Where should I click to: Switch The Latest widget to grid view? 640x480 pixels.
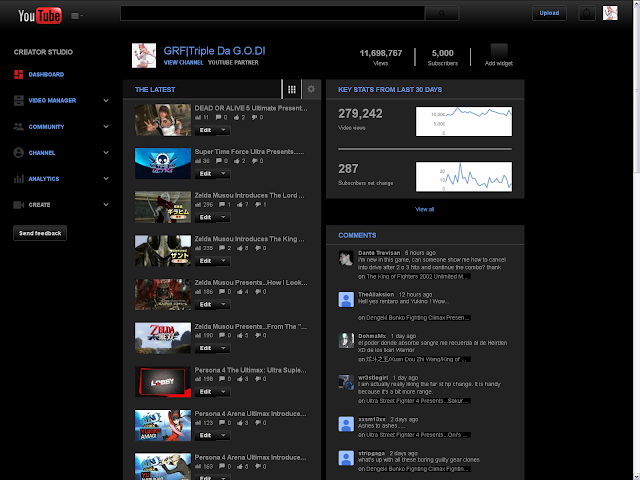292,89
